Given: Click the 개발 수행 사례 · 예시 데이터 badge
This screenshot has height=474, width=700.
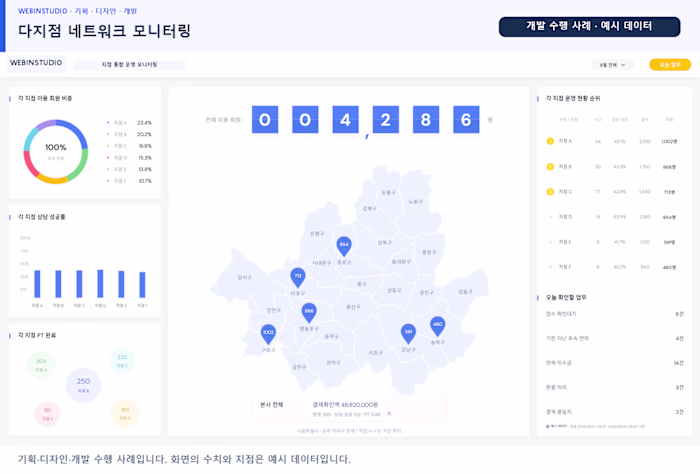Looking at the screenshot, I should (589, 26).
